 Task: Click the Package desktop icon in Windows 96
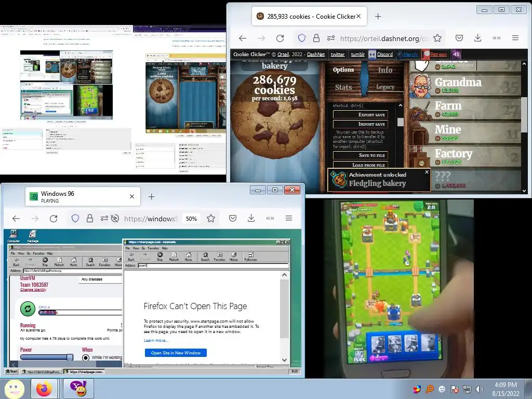tap(33, 236)
